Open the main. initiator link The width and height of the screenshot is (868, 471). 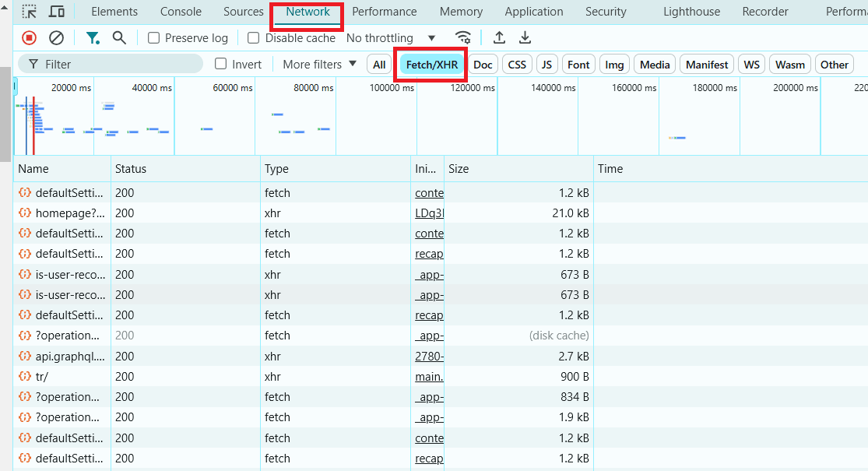[x=430, y=376]
